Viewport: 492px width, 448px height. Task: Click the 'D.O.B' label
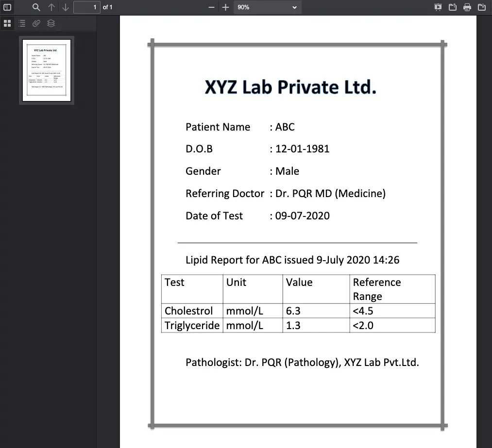coord(199,149)
